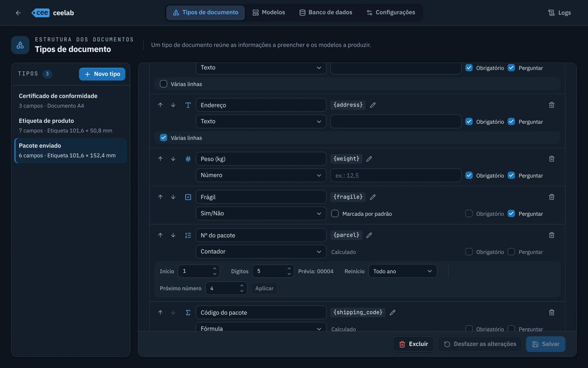Open the Texto type dropdown for Endereço
588x368 pixels.
point(261,121)
